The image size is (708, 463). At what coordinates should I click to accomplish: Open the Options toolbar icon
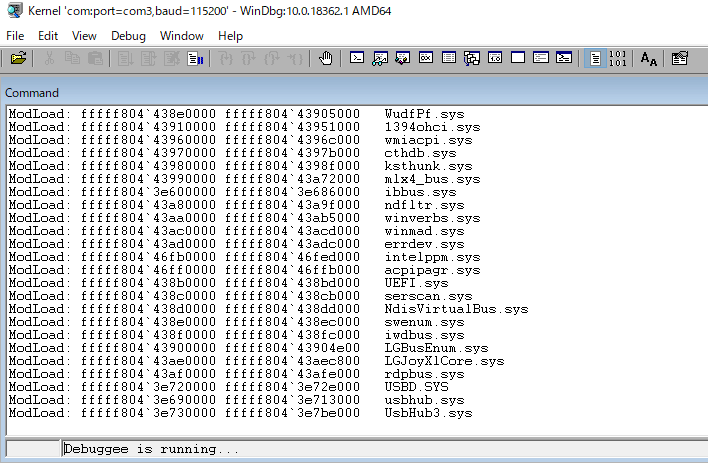pyautogui.click(x=680, y=58)
